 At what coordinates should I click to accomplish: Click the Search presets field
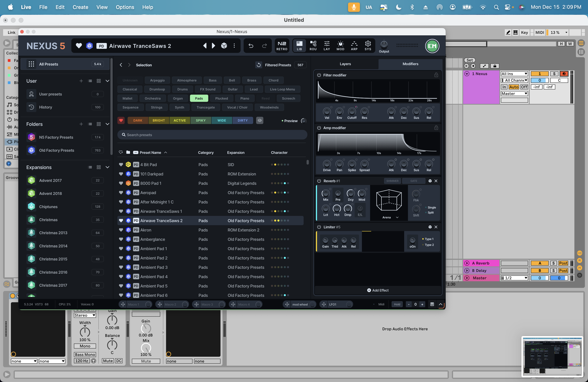[213, 135]
